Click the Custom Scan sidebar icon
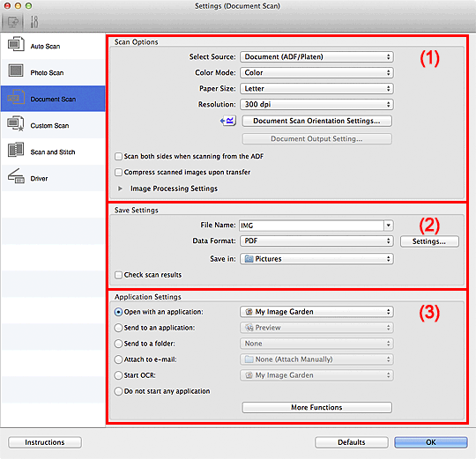The image size is (476, 459). pyautogui.click(x=16, y=123)
